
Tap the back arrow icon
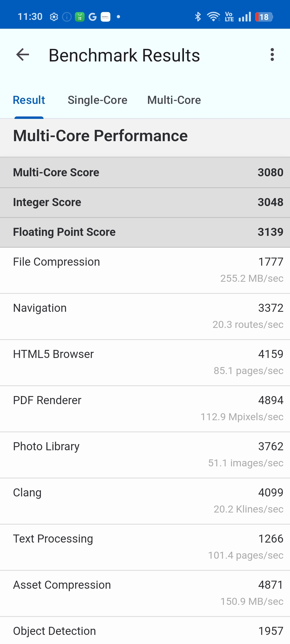[23, 55]
